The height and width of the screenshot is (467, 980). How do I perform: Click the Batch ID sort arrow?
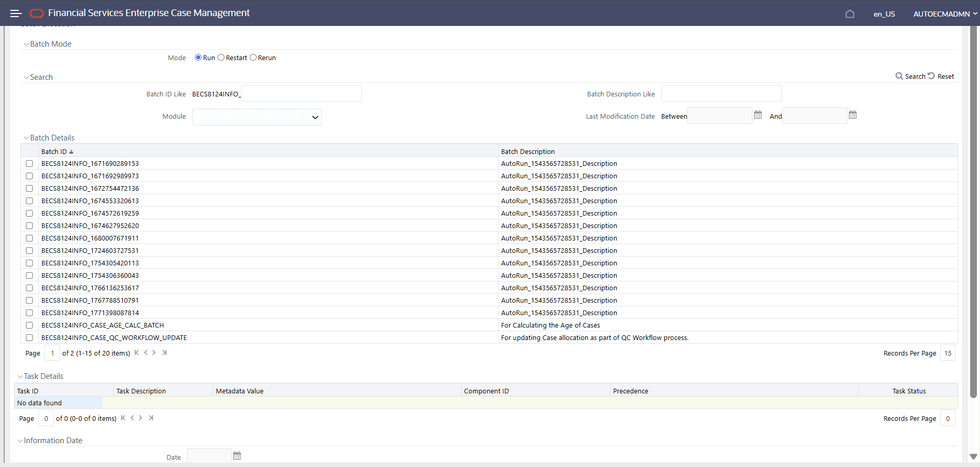[x=71, y=151]
